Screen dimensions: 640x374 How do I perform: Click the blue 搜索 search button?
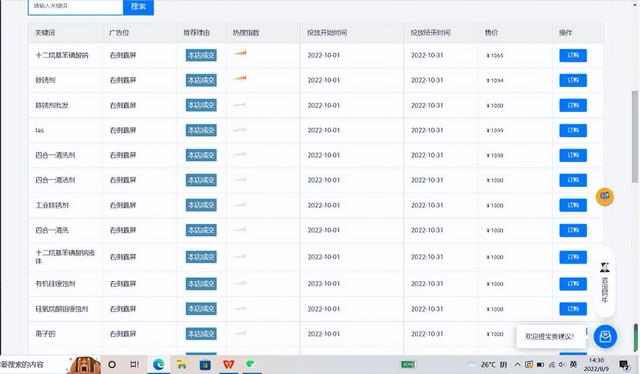pos(138,7)
